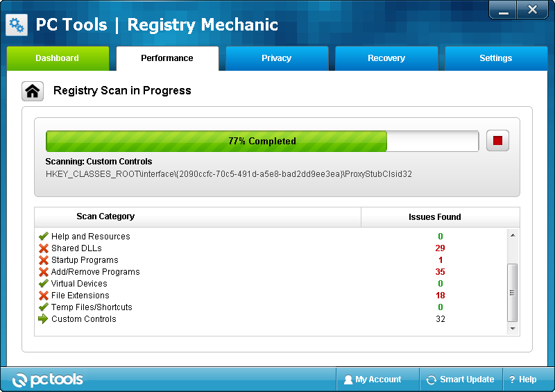
Task: Click the green arrow beside Custom Controls
Action: [43, 318]
